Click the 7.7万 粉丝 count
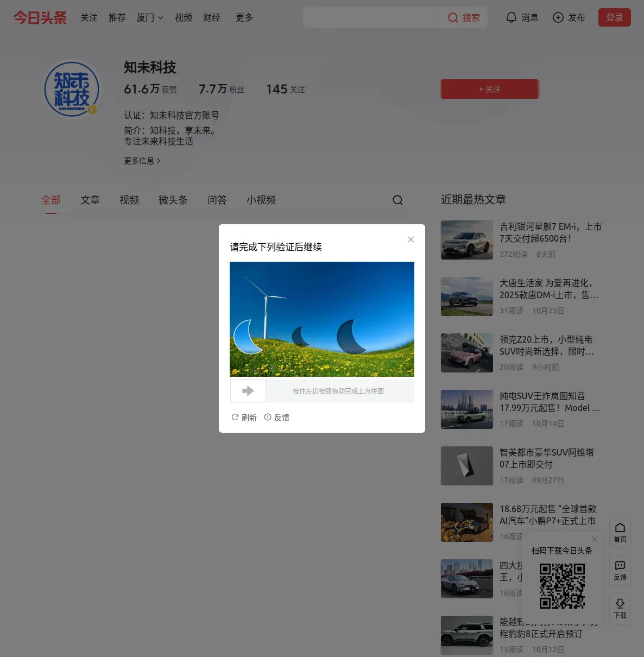 point(222,89)
